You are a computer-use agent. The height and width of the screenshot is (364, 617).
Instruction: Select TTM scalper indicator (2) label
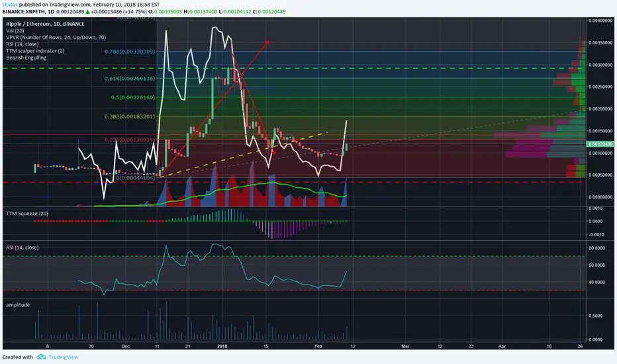(35, 51)
